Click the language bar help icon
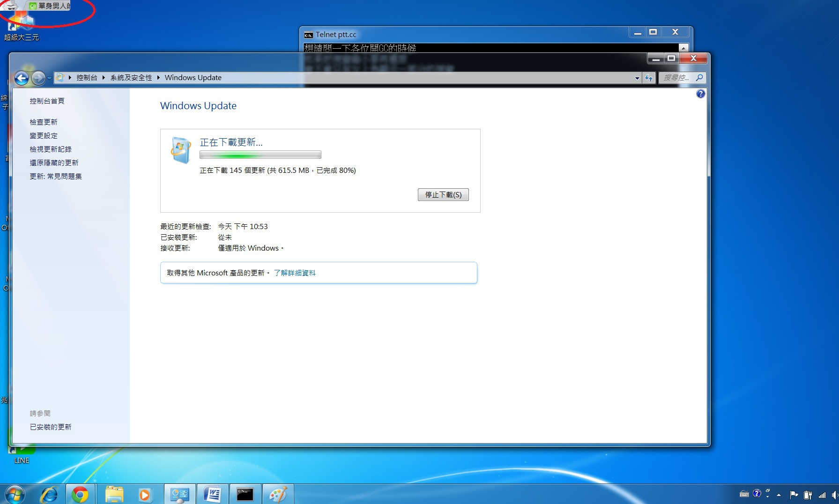839x504 pixels. (x=757, y=493)
